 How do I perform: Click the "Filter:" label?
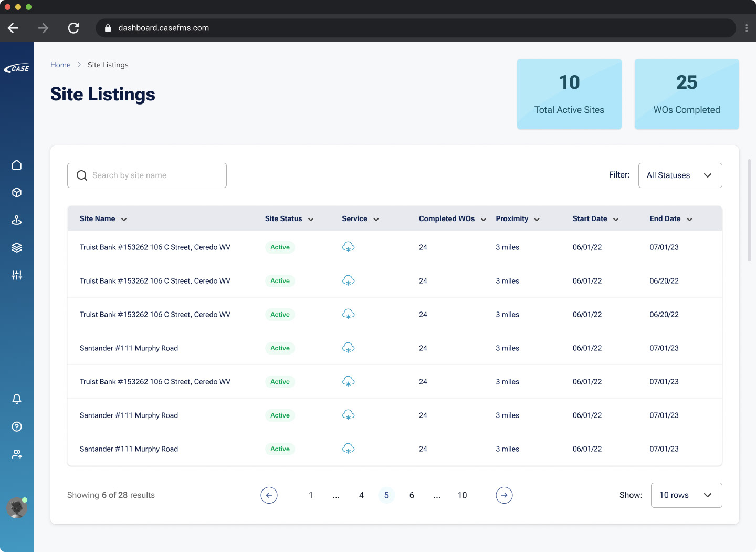click(619, 175)
